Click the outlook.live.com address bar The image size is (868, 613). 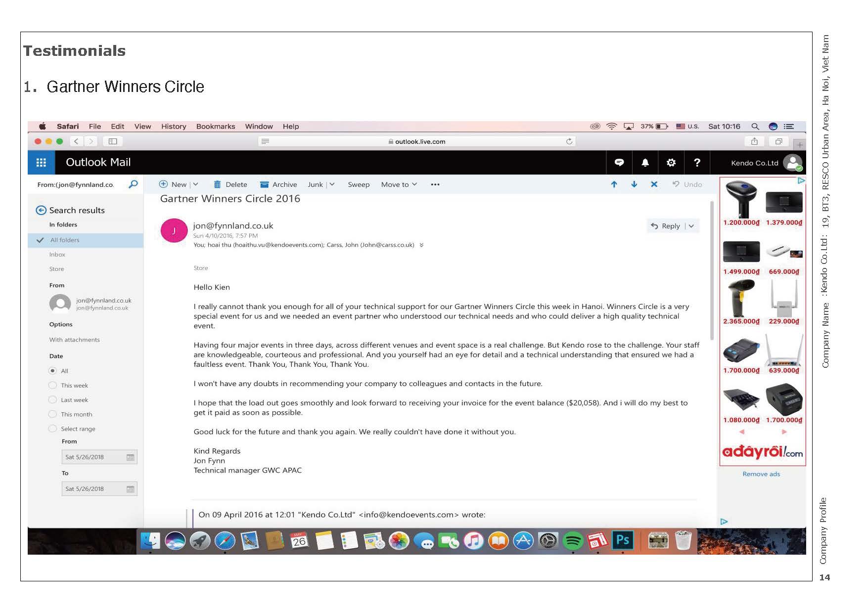coord(417,141)
